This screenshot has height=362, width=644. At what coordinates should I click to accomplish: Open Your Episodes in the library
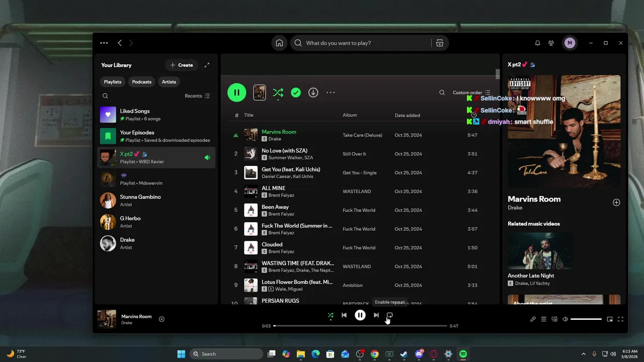pyautogui.click(x=156, y=136)
